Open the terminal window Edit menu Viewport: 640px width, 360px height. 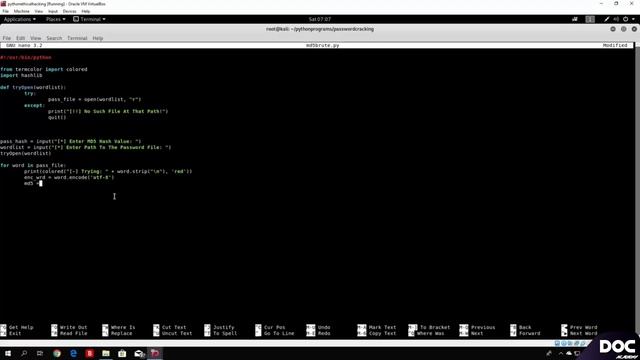tap(20, 38)
